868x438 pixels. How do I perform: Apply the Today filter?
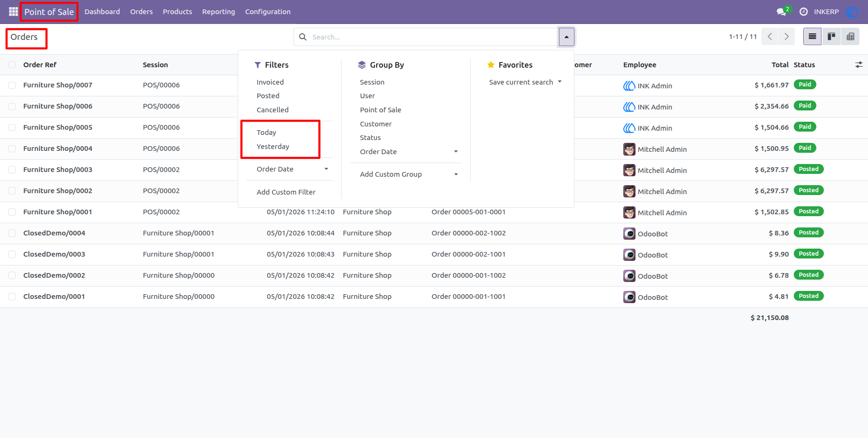[266, 133]
